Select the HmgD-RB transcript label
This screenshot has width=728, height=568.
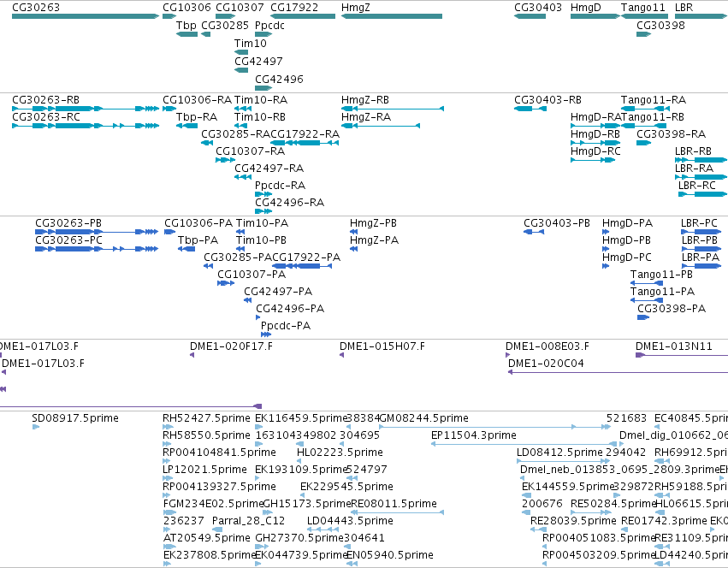[x=595, y=133]
